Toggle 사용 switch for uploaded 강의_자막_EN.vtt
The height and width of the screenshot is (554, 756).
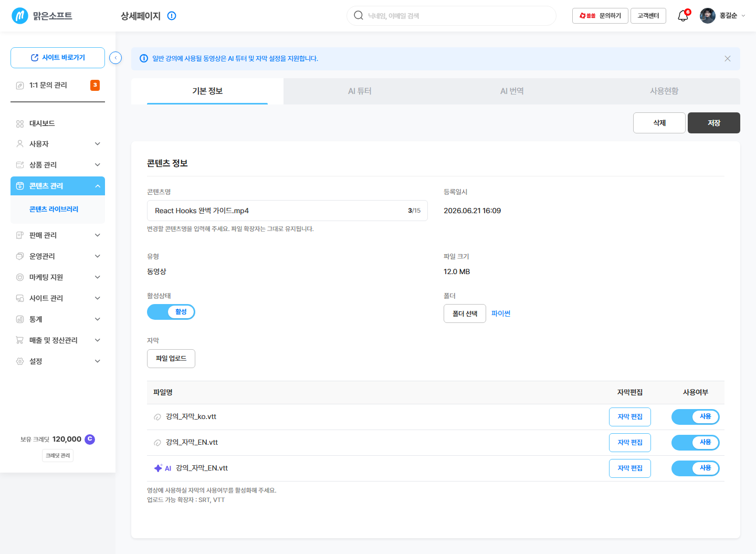pyautogui.click(x=696, y=443)
